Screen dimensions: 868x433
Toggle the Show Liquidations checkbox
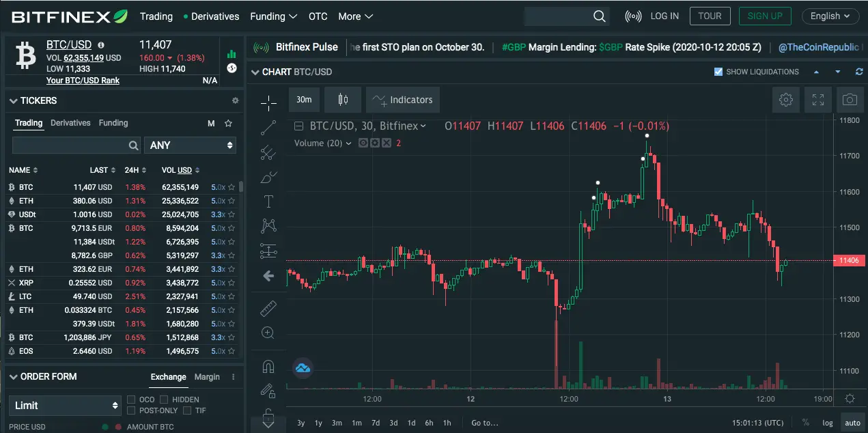[x=718, y=72]
